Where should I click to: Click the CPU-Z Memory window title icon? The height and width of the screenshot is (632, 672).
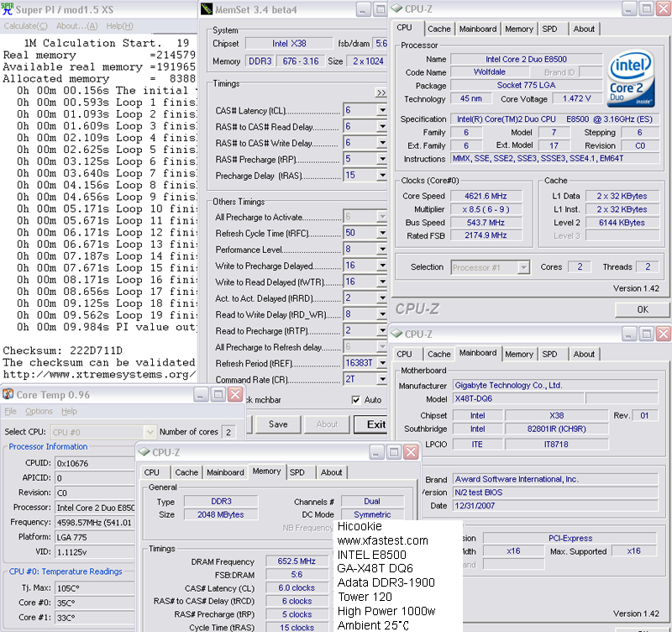click(x=144, y=452)
